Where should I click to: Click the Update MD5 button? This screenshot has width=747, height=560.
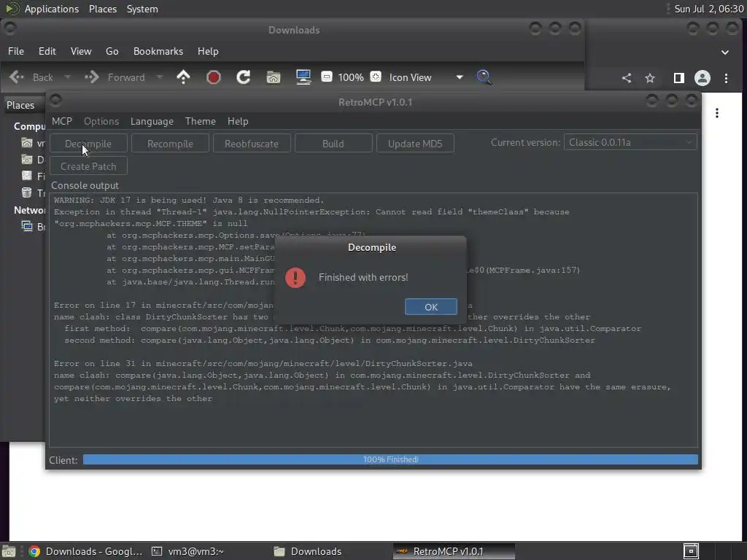pos(415,144)
